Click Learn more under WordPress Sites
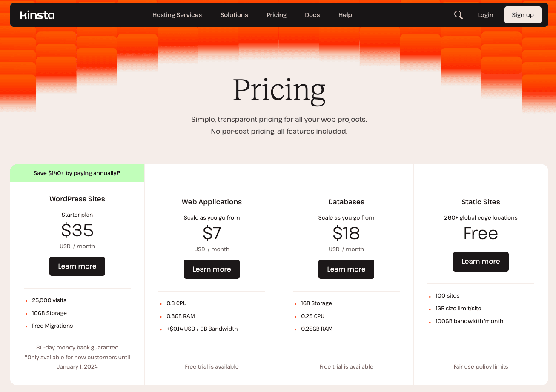The height and width of the screenshot is (392, 556). (77, 266)
